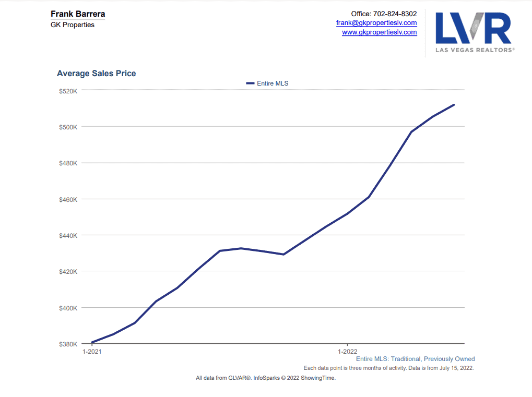Click the GK Properties company name
Viewport: 532px width, 397px height.
(72, 25)
